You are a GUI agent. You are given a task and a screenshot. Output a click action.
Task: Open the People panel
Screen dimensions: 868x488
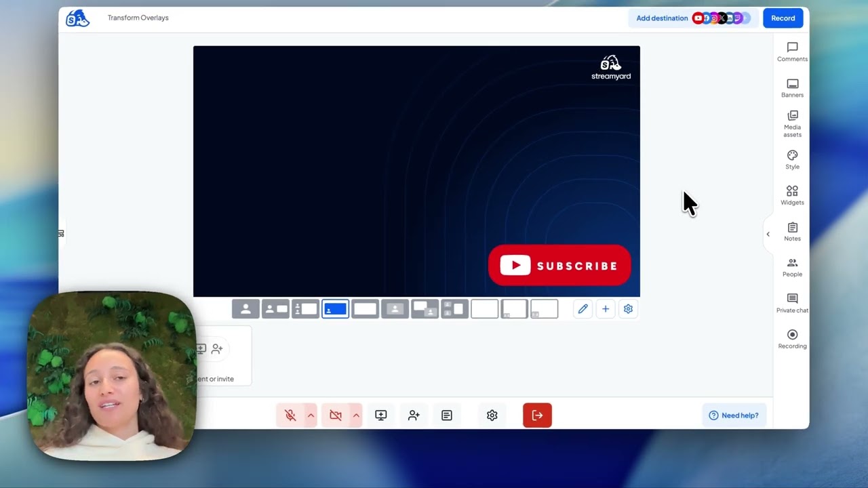click(x=792, y=267)
